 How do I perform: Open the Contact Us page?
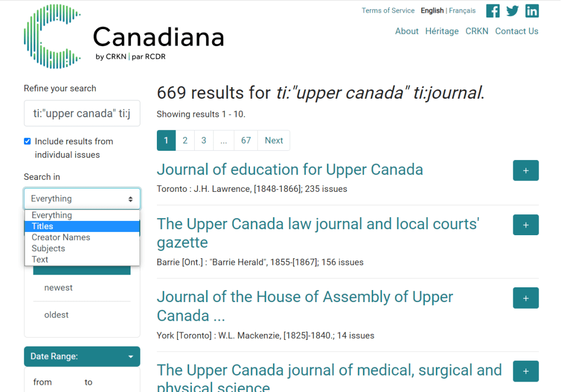click(517, 31)
